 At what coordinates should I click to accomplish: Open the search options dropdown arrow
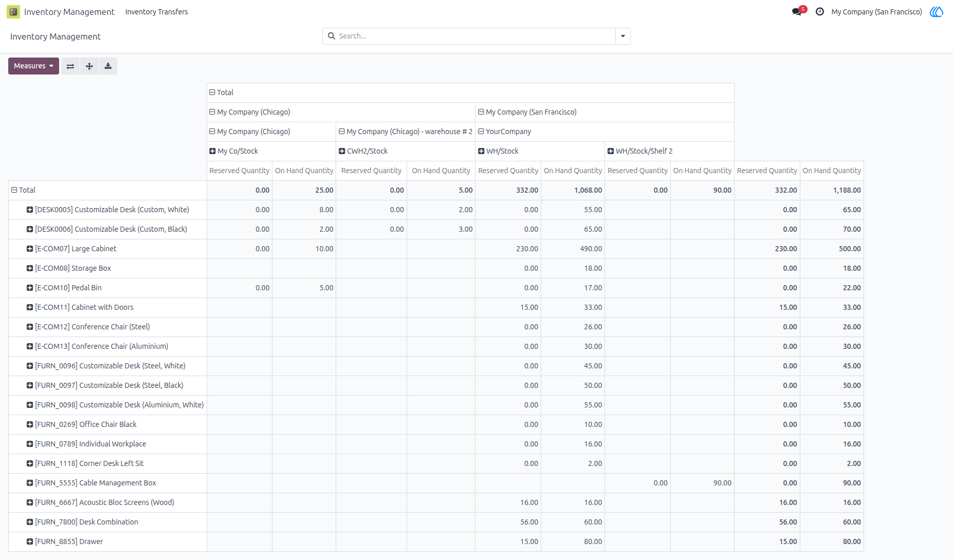(623, 36)
